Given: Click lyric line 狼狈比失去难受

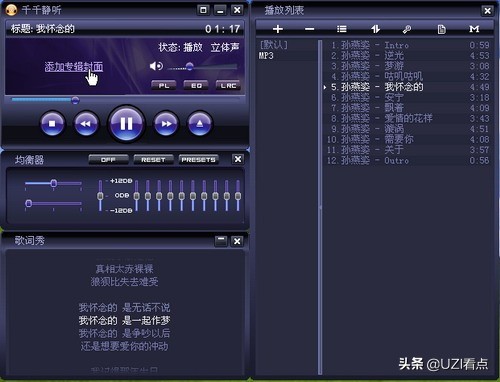Looking at the screenshot, I should pos(124,282).
